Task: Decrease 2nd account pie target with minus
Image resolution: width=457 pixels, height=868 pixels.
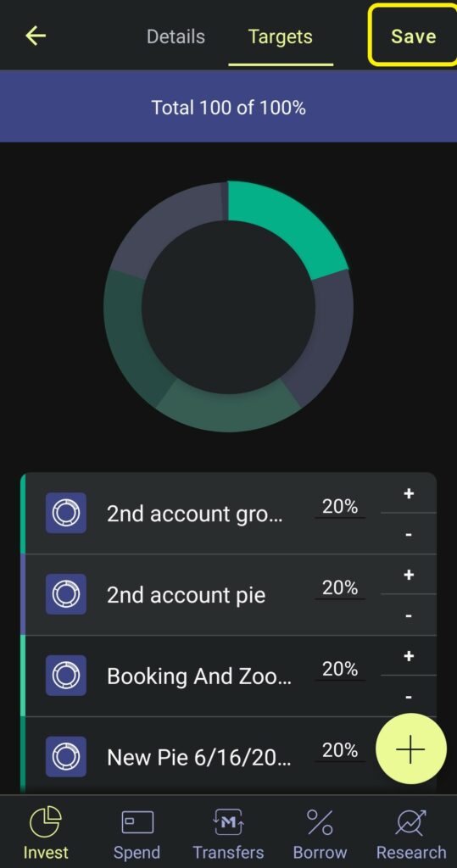Action: 409,615
